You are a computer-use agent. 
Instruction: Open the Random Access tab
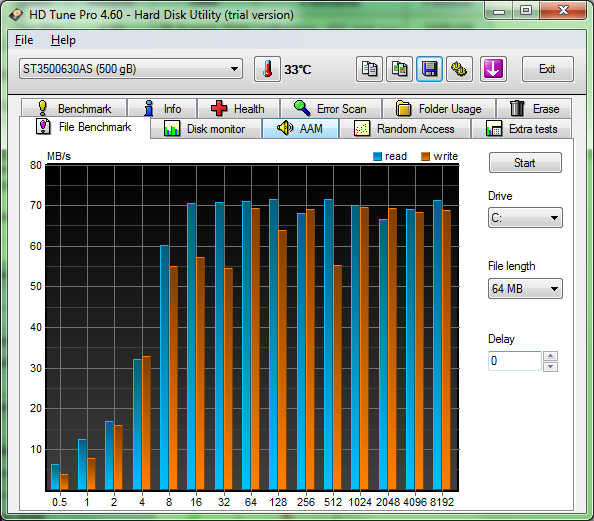405,129
